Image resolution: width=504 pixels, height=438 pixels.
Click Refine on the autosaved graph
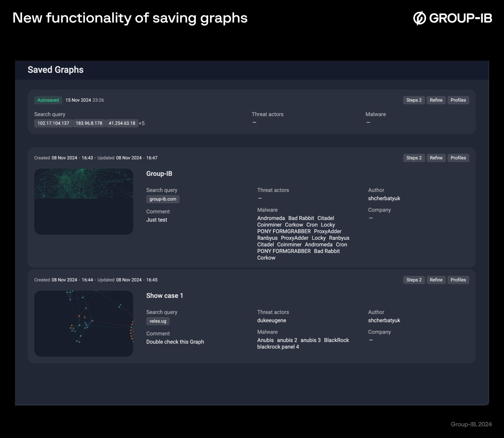(436, 100)
